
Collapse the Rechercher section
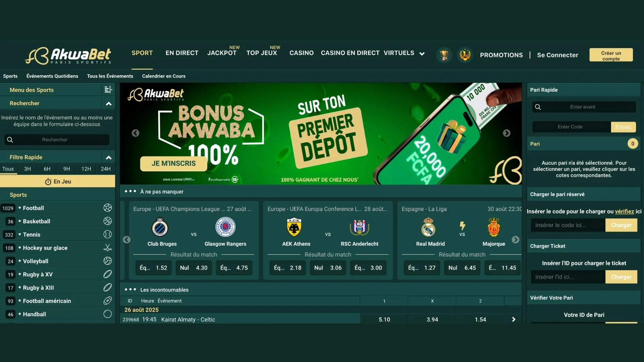tap(108, 104)
